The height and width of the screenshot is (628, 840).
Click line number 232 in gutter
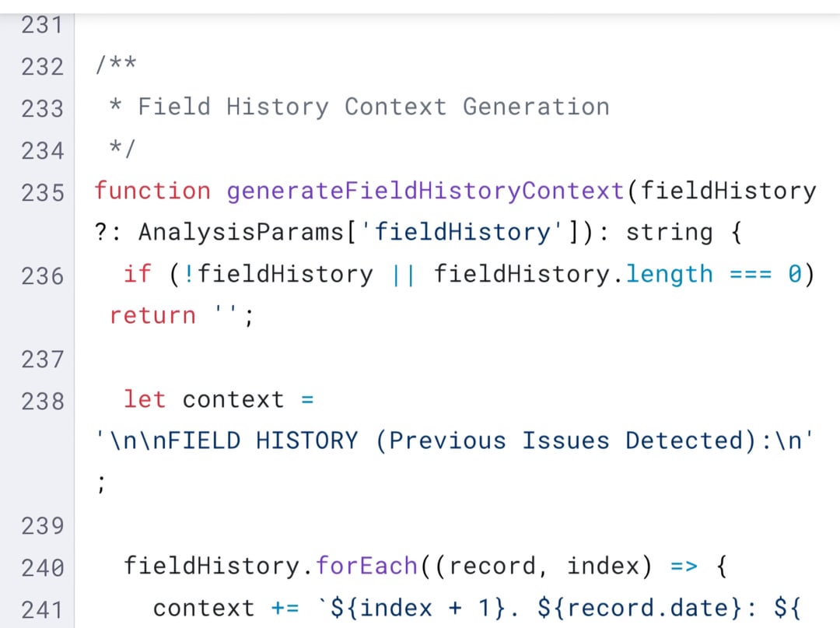(42, 67)
